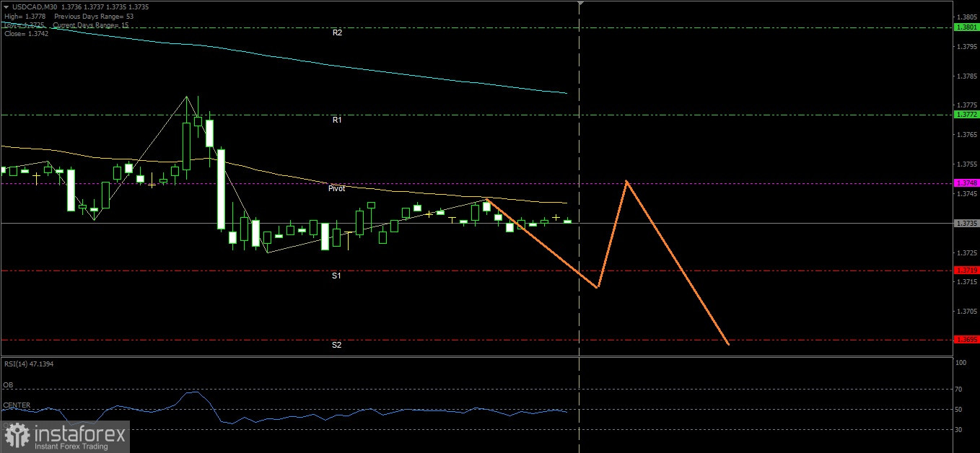Click the High= 1.3778 info text
Image resolution: width=980 pixels, height=453 pixels.
[23, 16]
